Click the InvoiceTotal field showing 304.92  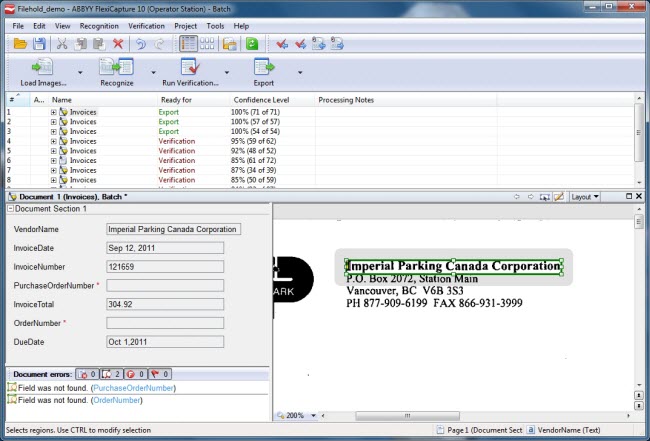165,304
